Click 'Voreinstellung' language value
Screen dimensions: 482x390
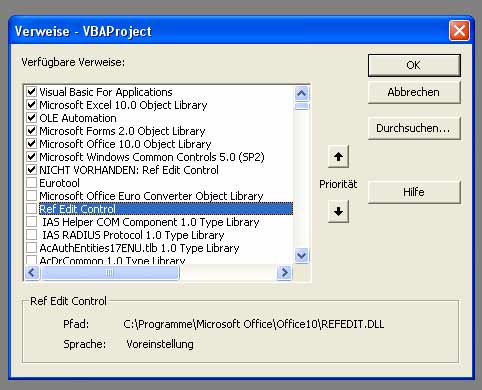[x=160, y=344]
